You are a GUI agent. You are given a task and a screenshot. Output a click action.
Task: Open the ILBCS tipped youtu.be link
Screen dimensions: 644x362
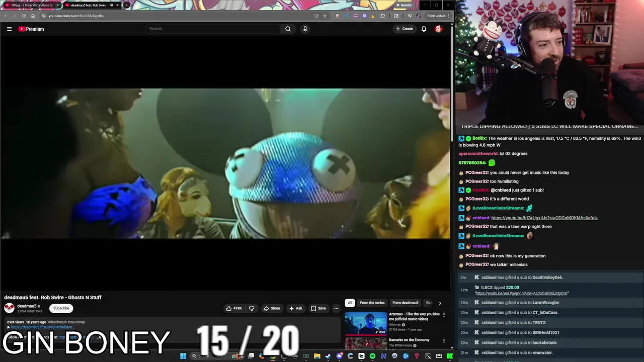522,293
